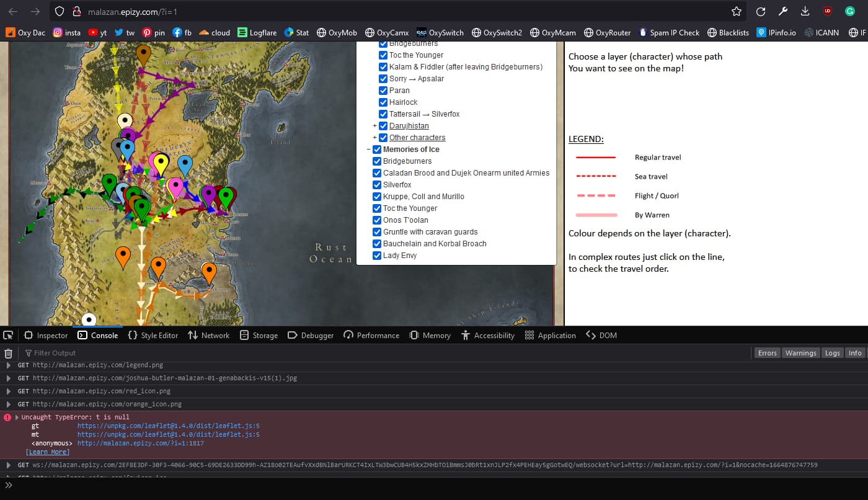Navigate back with the back arrow
The width and height of the screenshot is (868, 500).
click(x=14, y=11)
